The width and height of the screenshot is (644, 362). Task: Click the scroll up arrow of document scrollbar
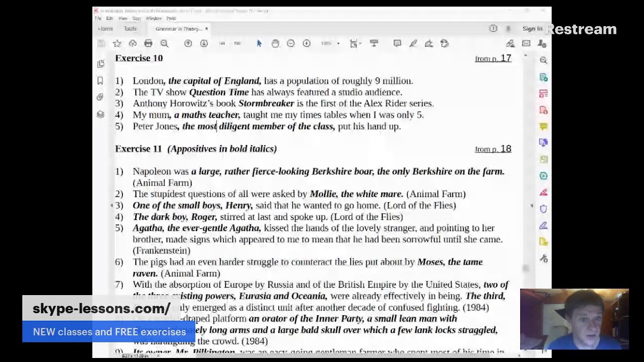tap(525, 55)
